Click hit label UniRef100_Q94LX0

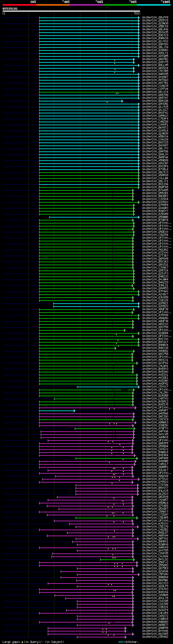pos(155,155)
